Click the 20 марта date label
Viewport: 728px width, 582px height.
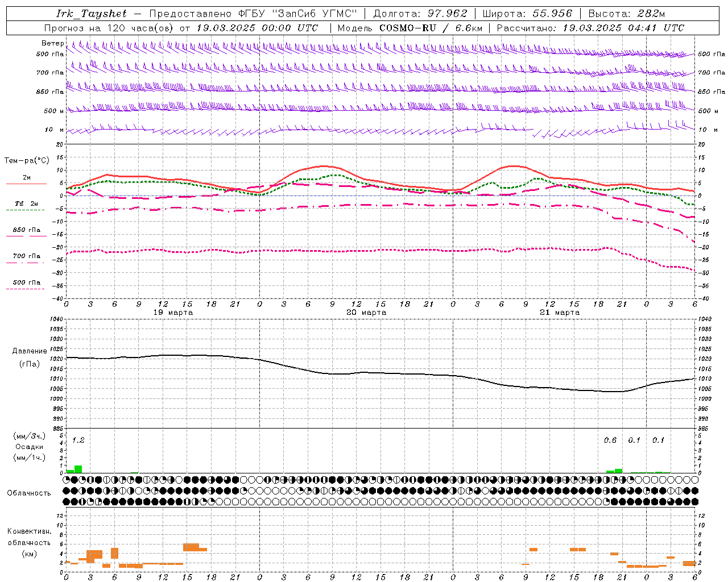(366, 313)
